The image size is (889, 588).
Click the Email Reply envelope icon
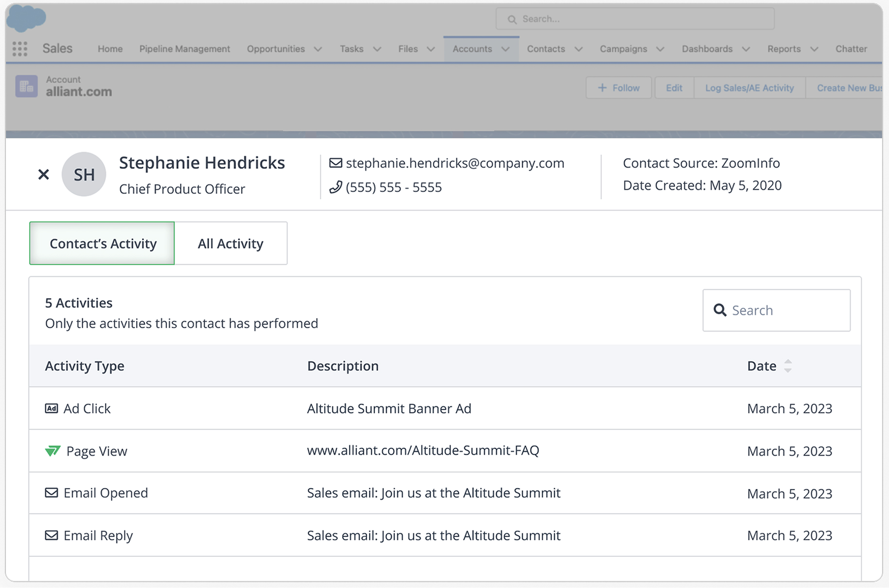[x=52, y=535]
